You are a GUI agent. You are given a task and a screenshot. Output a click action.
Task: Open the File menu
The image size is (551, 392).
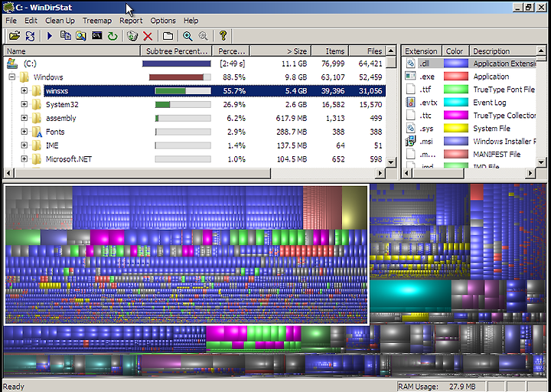(11, 21)
